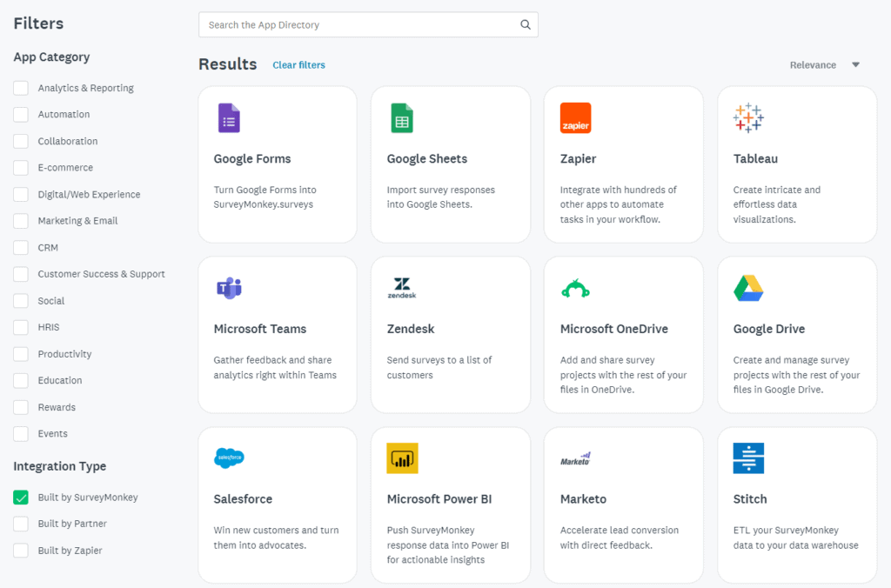The height and width of the screenshot is (588, 891).
Task: Click the blue Stitch icon
Action: [748, 458]
